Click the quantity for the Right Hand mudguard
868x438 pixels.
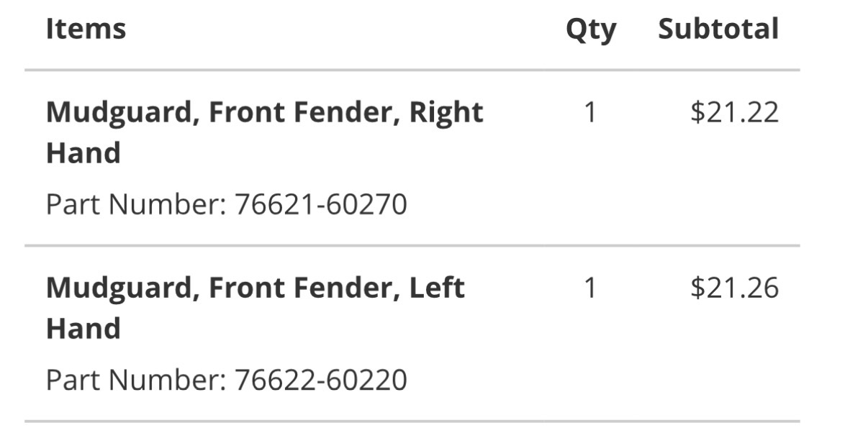point(590,113)
